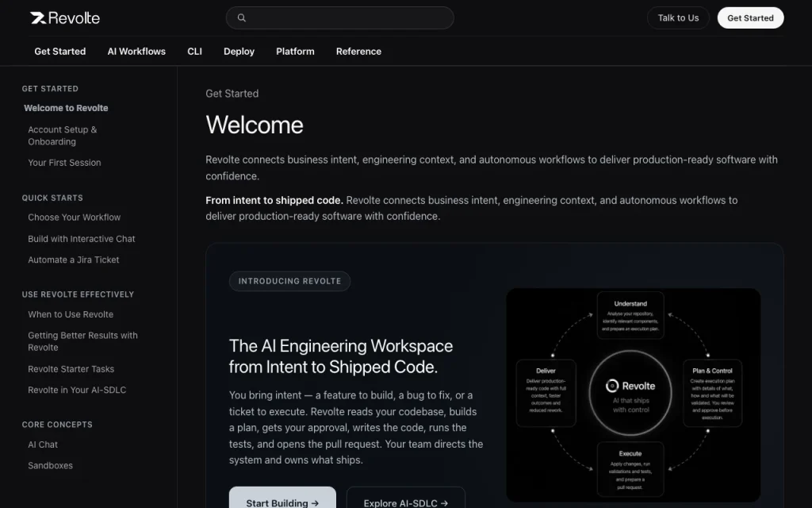Image resolution: width=812 pixels, height=508 pixels.
Task: Select Welcome to Revolte in sidebar
Action: pyautogui.click(x=66, y=108)
